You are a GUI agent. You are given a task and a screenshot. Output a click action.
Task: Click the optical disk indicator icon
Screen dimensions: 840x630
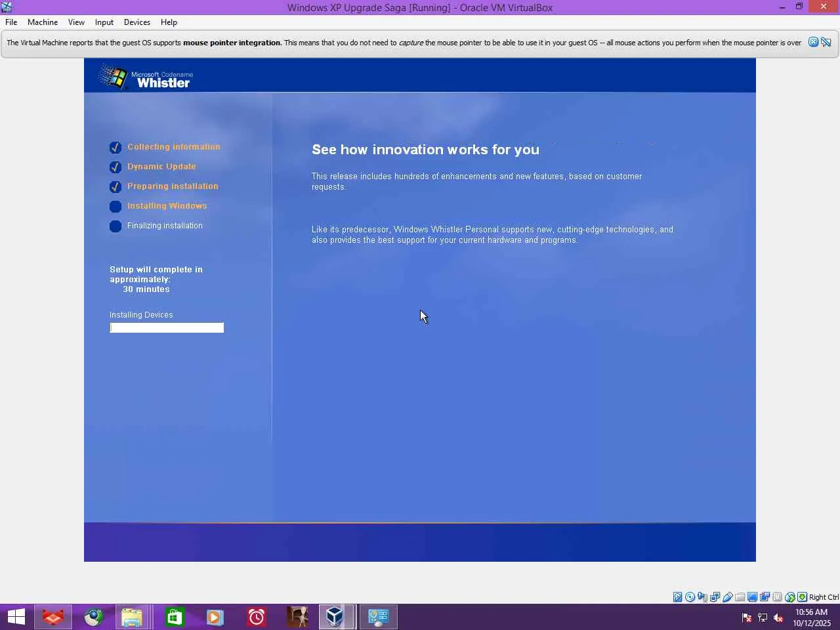click(x=690, y=597)
